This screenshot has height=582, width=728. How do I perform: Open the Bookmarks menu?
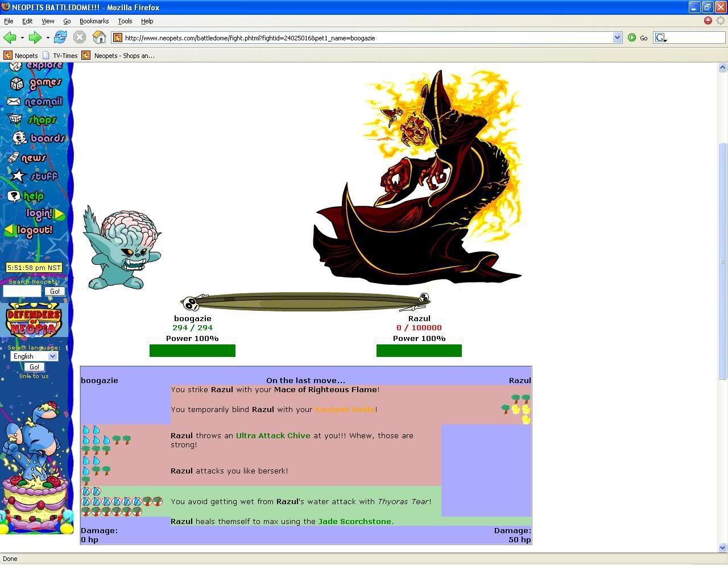(94, 21)
